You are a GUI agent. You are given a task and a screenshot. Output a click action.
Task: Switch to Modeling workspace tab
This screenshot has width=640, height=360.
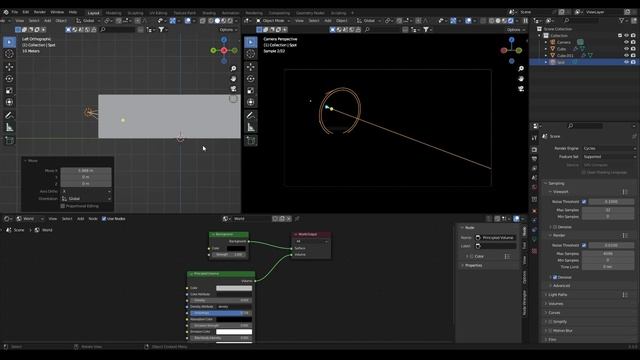click(113, 13)
